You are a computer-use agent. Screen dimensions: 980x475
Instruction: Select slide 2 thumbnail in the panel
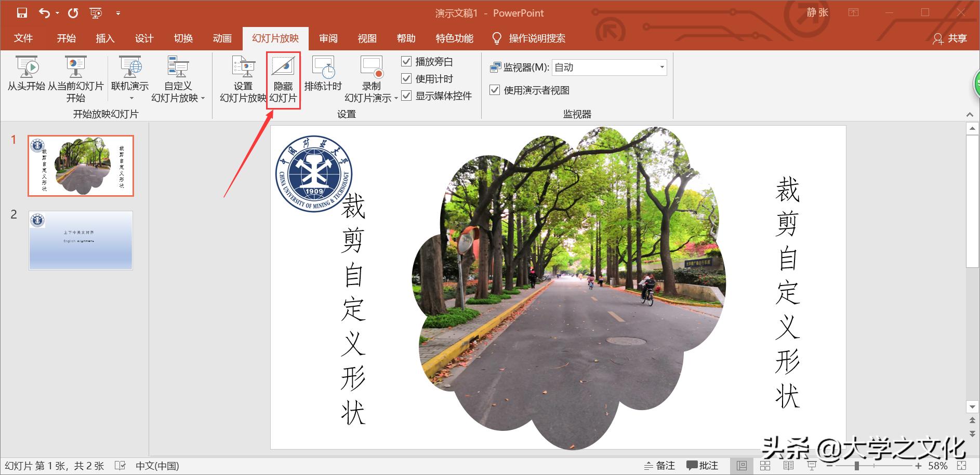(x=81, y=240)
